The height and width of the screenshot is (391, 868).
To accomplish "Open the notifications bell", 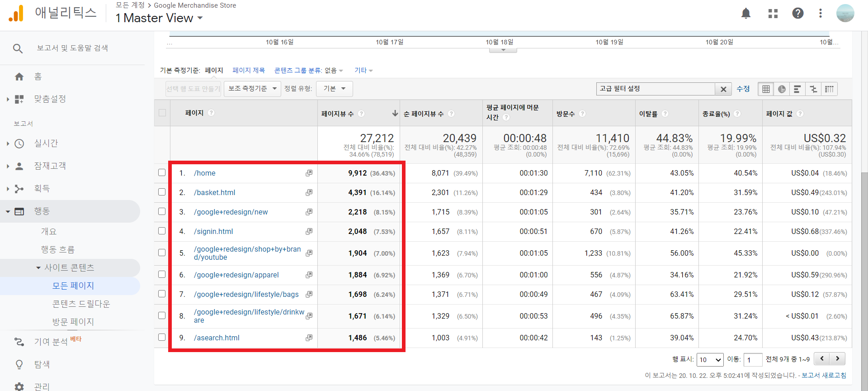I will click(x=746, y=14).
